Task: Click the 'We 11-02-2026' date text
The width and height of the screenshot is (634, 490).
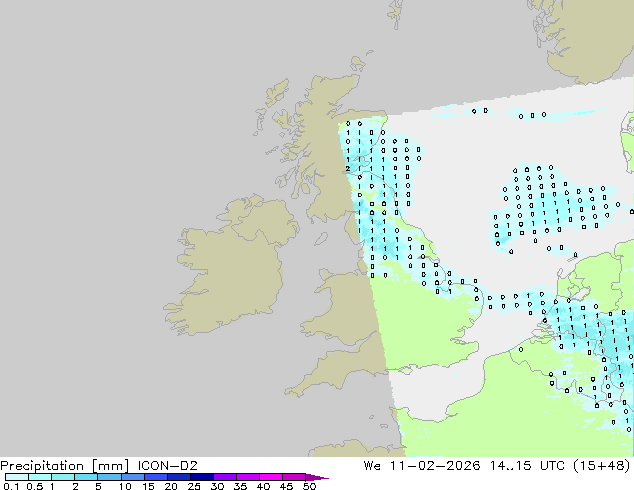Action: point(422,466)
